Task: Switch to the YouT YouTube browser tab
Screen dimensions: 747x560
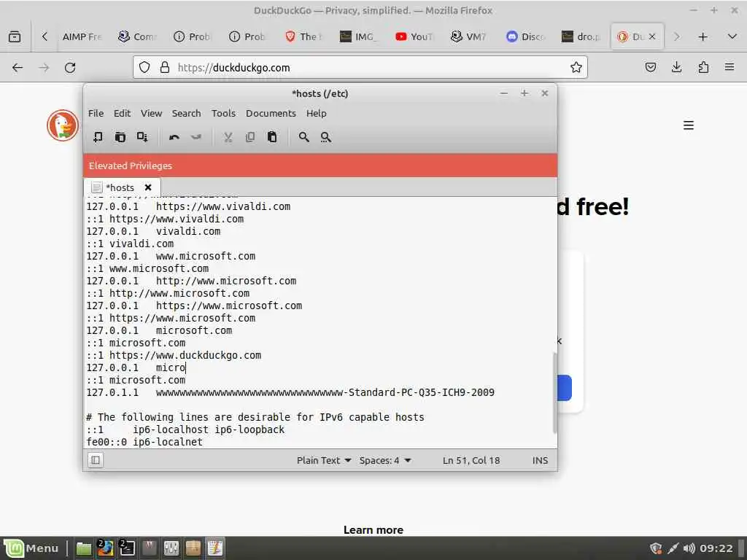Action: click(415, 36)
